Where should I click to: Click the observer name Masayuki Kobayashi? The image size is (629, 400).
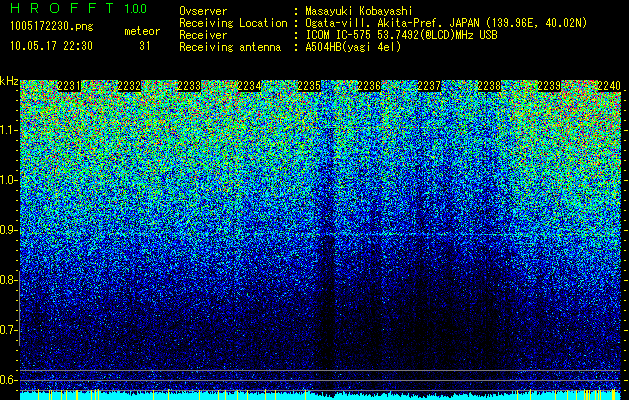click(x=359, y=12)
